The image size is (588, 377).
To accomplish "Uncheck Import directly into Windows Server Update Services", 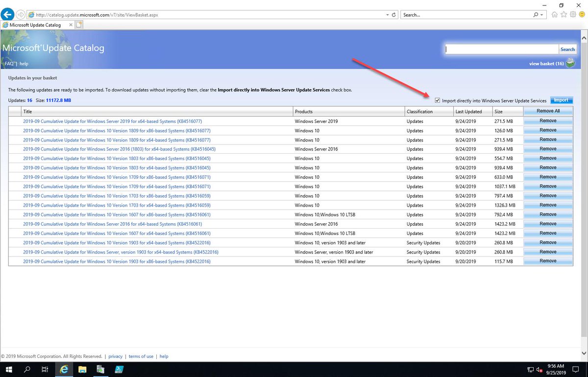I will (438, 100).
